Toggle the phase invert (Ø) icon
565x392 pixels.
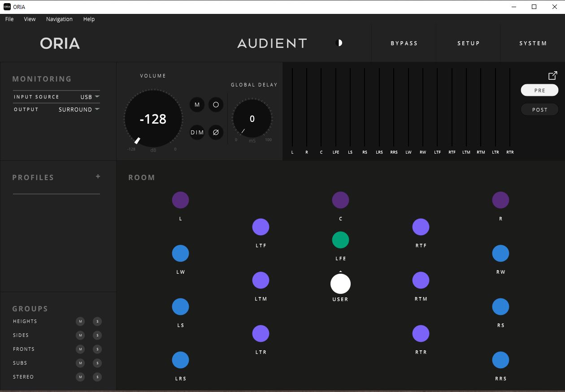[x=216, y=132]
